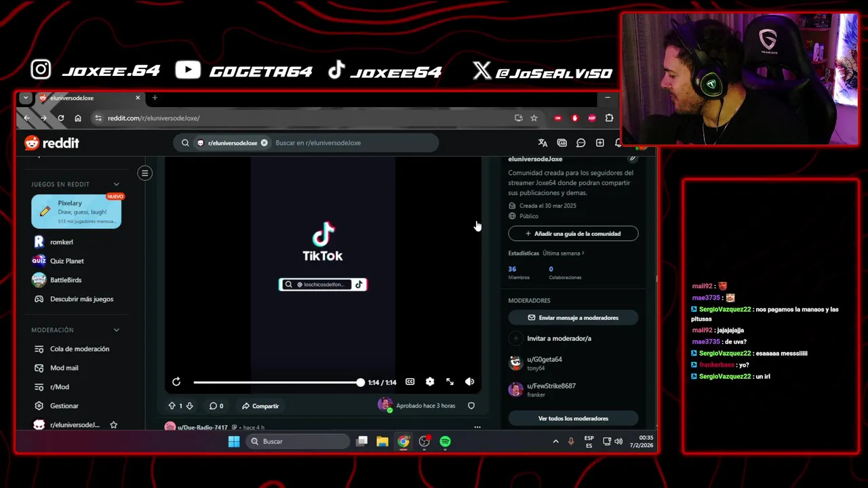Open Chrome extensions puzzle icon
Viewport: 868px width, 488px height.
point(609,118)
